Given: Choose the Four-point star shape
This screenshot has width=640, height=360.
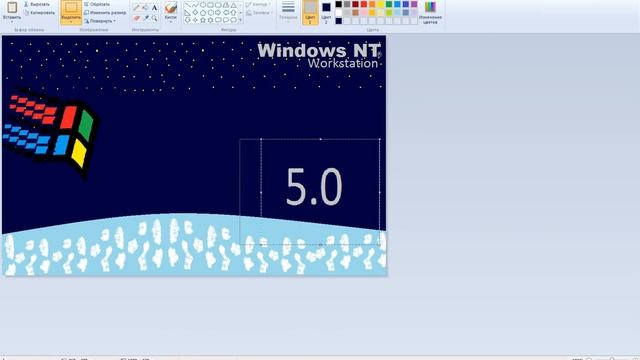Looking at the screenshot, I should (195, 20).
